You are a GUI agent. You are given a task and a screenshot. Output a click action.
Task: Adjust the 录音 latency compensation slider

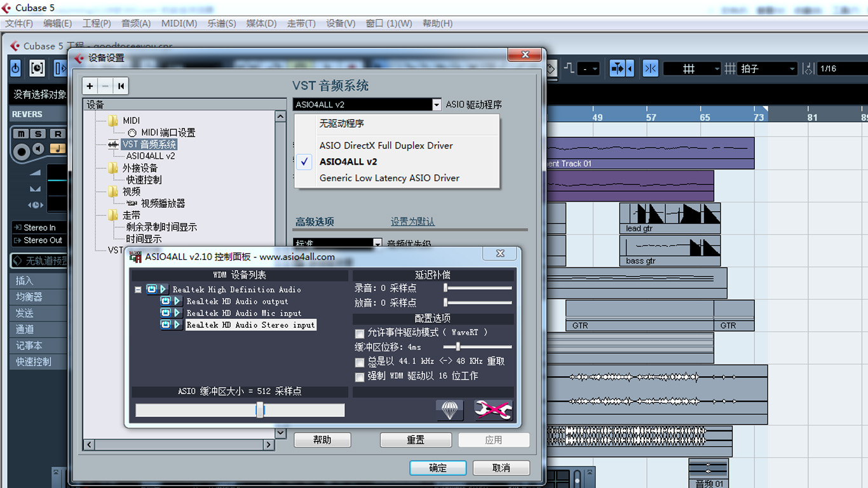tap(445, 288)
